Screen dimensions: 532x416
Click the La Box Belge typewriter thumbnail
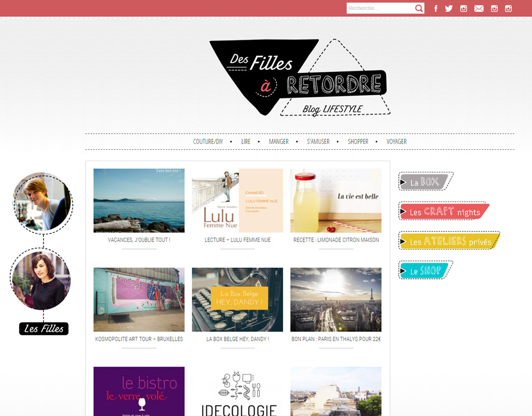tap(237, 300)
